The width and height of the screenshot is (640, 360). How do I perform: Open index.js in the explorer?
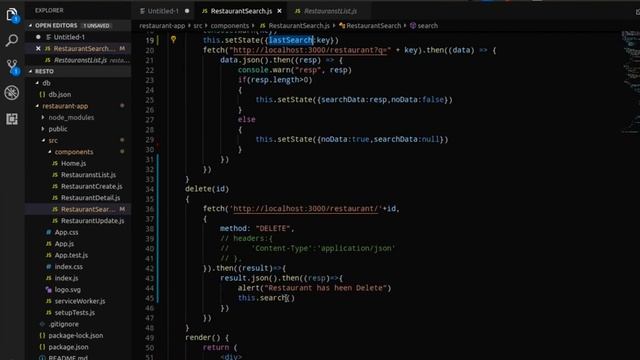tap(66, 278)
